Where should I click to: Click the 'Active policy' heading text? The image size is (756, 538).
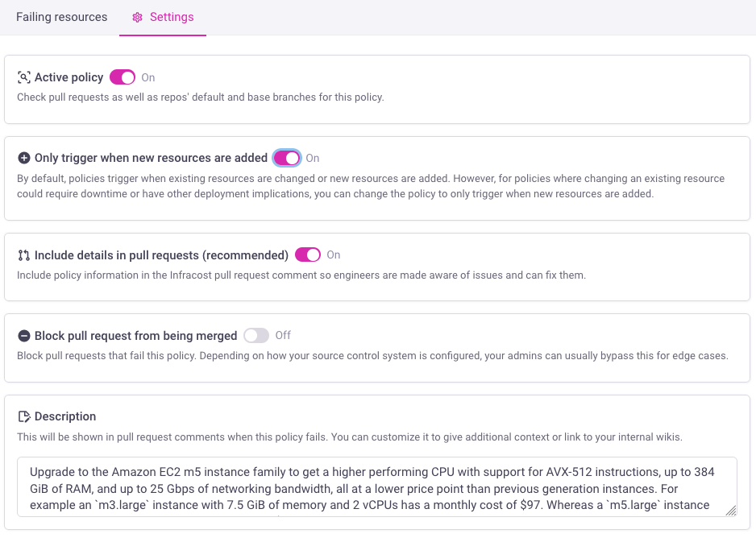tap(69, 77)
